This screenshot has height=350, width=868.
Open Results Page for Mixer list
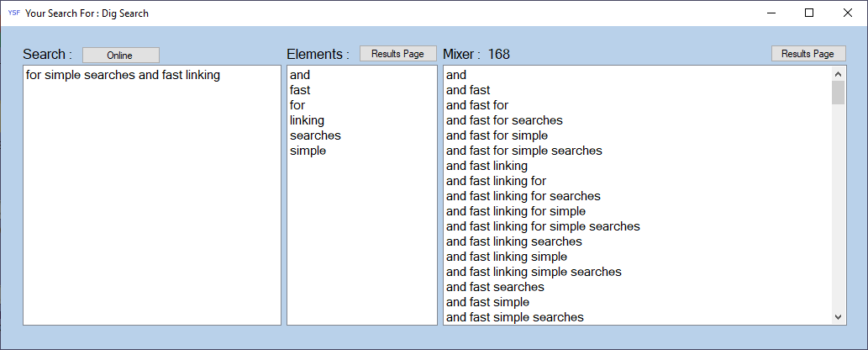(808, 54)
